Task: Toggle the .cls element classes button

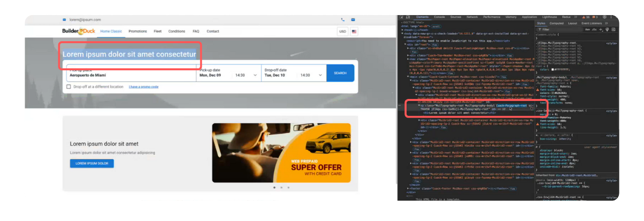Action: [x=594, y=30]
